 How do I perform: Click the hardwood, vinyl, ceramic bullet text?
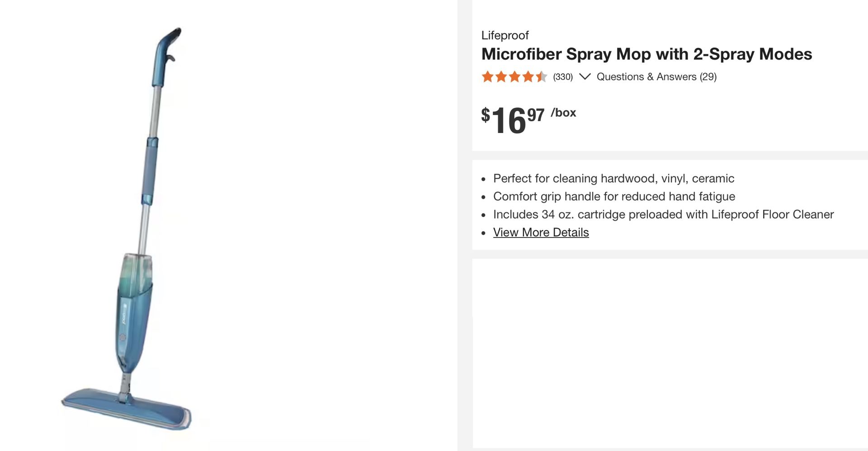pos(613,179)
